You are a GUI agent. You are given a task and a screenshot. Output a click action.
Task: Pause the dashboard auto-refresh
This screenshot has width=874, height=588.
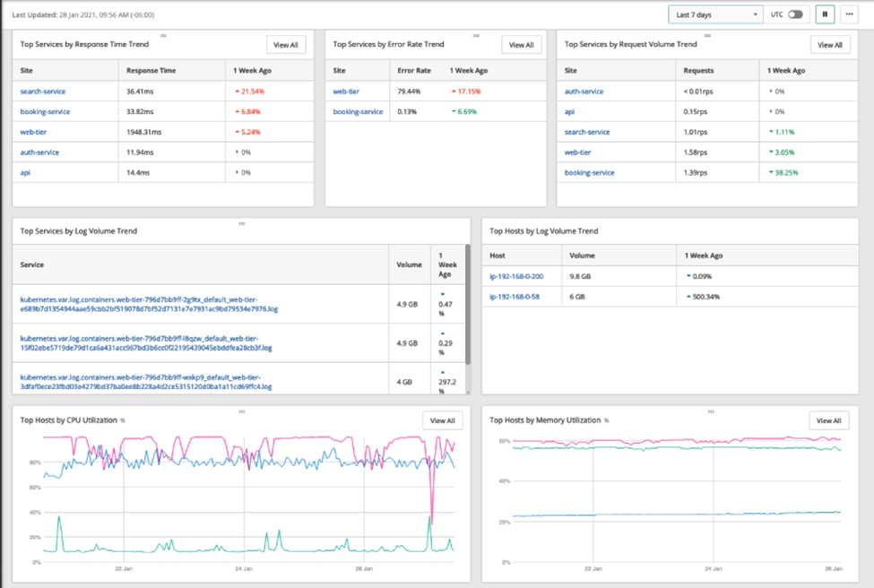[x=825, y=14]
